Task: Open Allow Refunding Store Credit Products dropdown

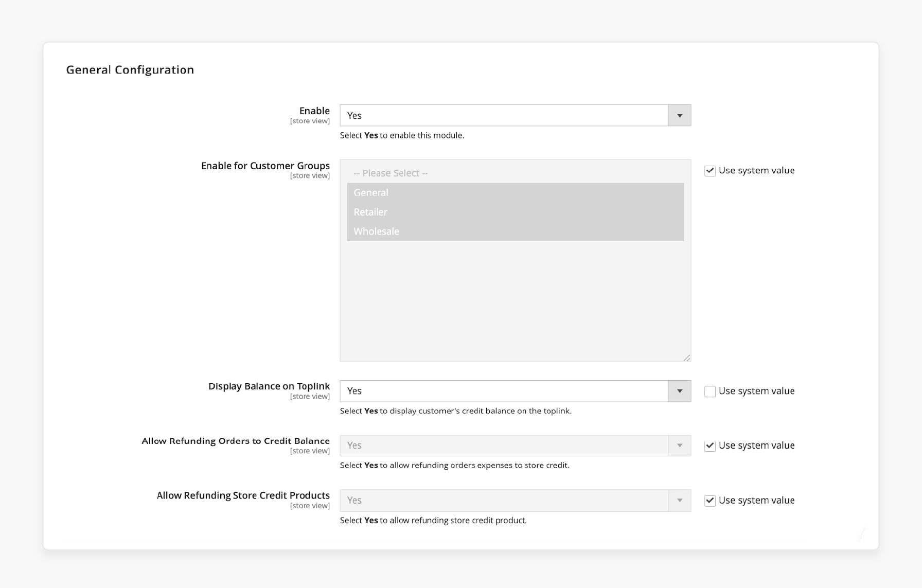Action: pyautogui.click(x=515, y=501)
